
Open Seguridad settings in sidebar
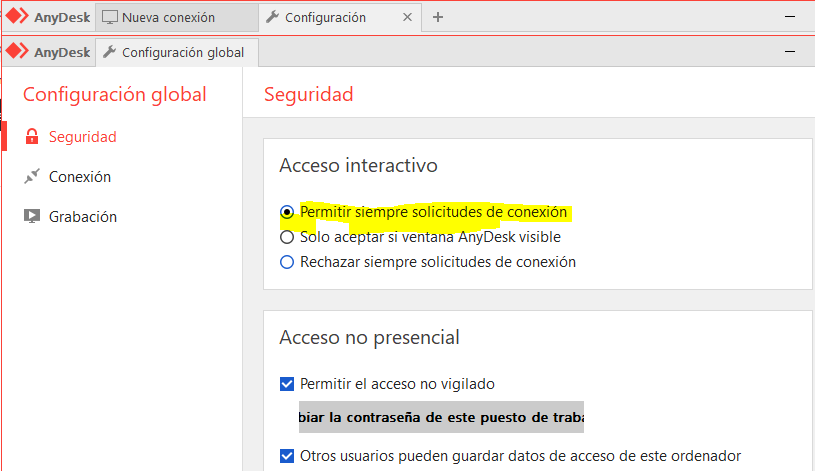(83, 137)
